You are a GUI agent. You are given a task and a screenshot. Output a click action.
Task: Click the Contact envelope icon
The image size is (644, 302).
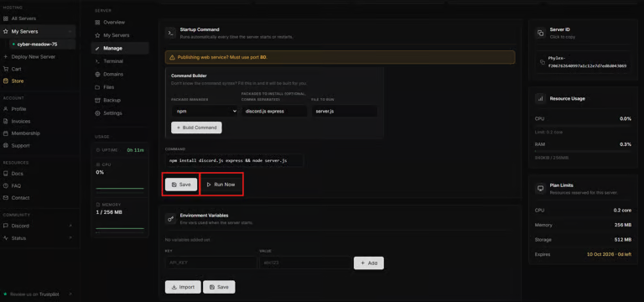coord(5,198)
